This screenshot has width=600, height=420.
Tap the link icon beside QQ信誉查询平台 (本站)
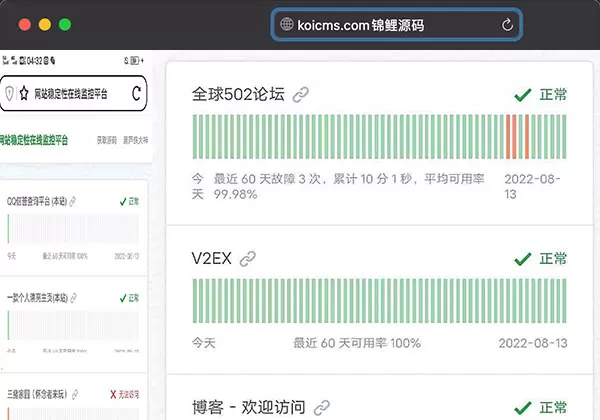(73, 201)
